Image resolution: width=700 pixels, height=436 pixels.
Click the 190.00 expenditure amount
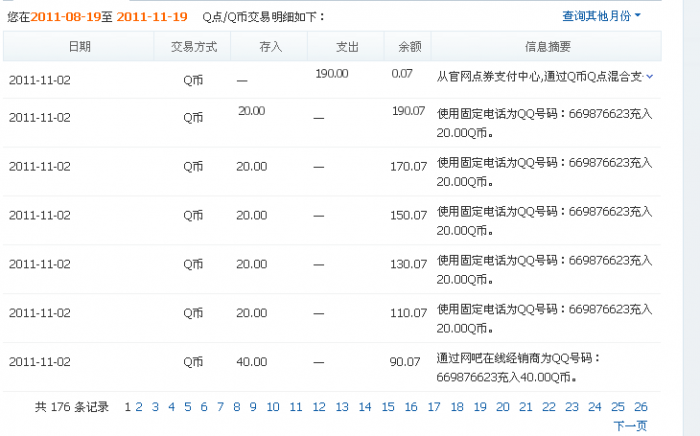tap(332, 74)
